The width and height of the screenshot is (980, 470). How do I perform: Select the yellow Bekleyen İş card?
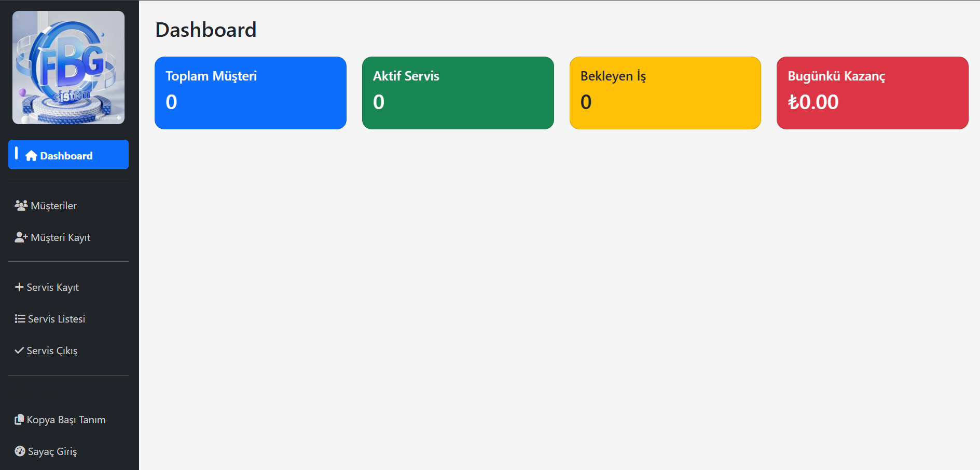pyautogui.click(x=665, y=93)
